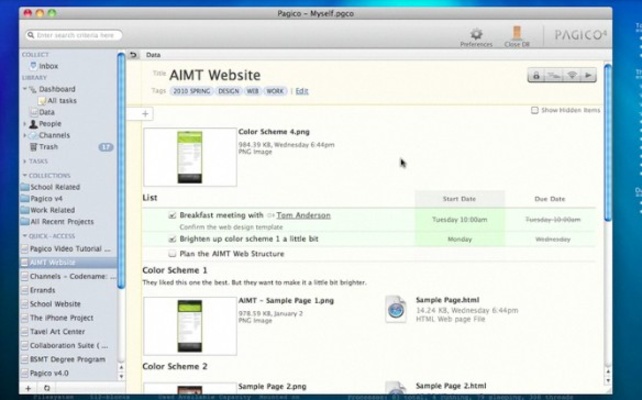
Task: Click the WEB tag
Action: pyautogui.click(x=253, y=91)
